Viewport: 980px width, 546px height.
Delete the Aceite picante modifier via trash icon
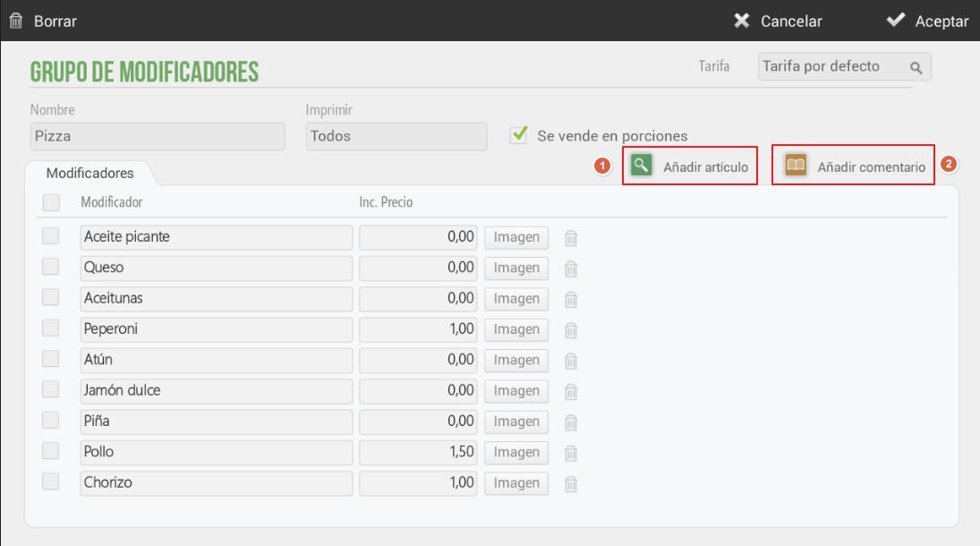[x=571, y=238]
